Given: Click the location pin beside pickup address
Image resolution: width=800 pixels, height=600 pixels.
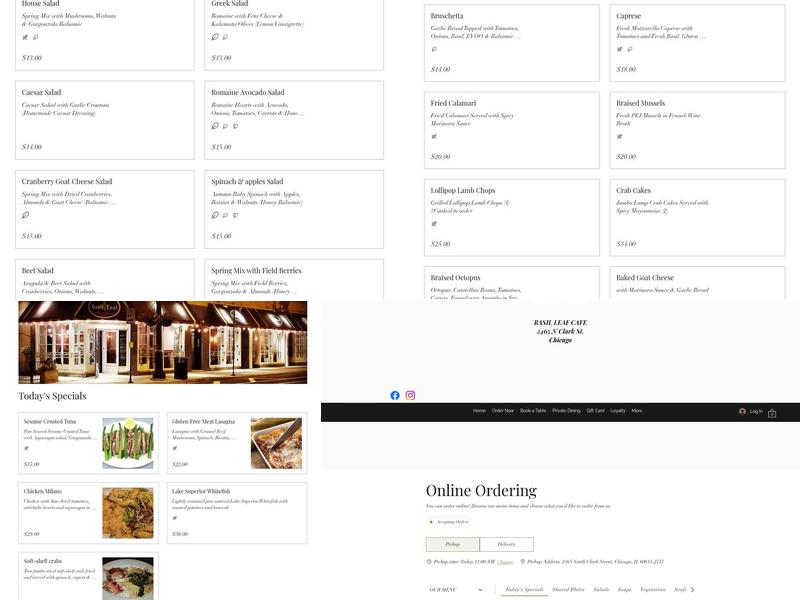Looking at the screenshot, I should pyautogui.click(x=522, y=561).
